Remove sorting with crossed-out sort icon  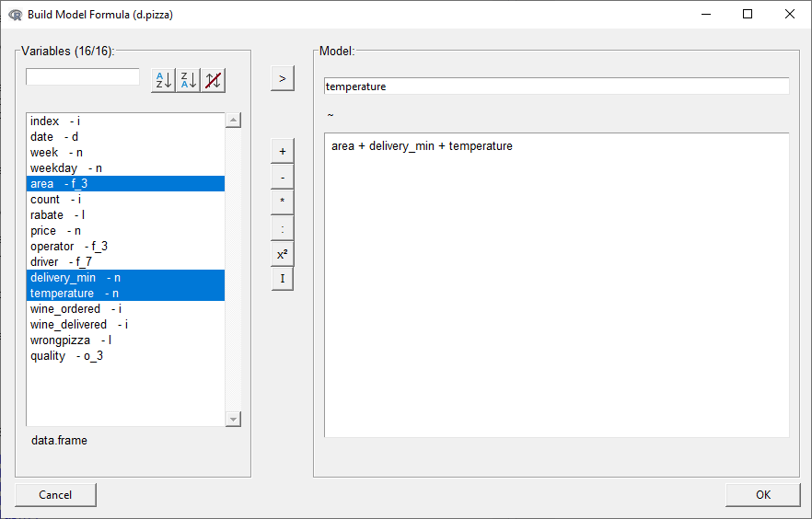(214, 80)
